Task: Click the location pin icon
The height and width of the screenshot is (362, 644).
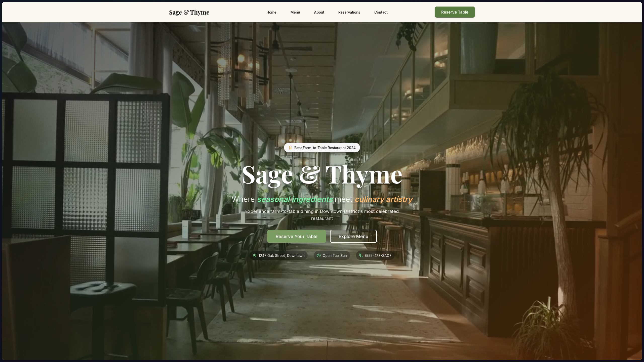Action: pyautogui.click(x=254, y=255)
